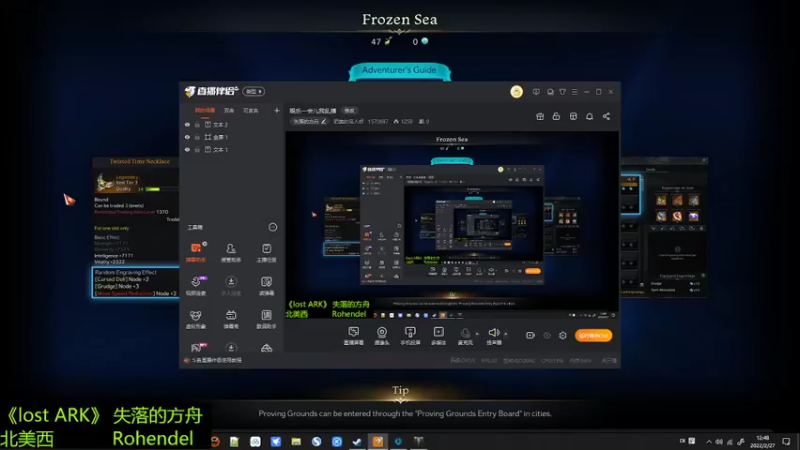Screen dimensions: 800x450
Task: Open the hamburger menu in title bar
Action: click(574, 92)
